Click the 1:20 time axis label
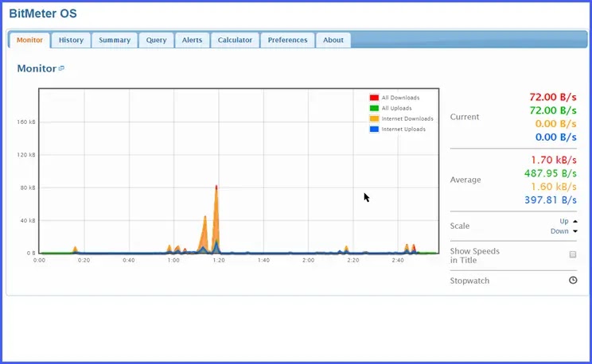The height and width of the screenshot is (364, 592). tap(219, 260)
